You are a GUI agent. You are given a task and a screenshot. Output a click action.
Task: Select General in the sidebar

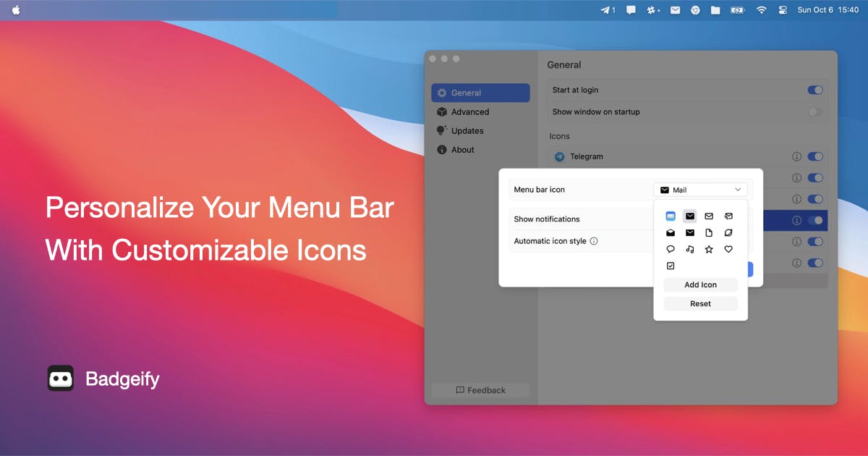click(480, 93)
